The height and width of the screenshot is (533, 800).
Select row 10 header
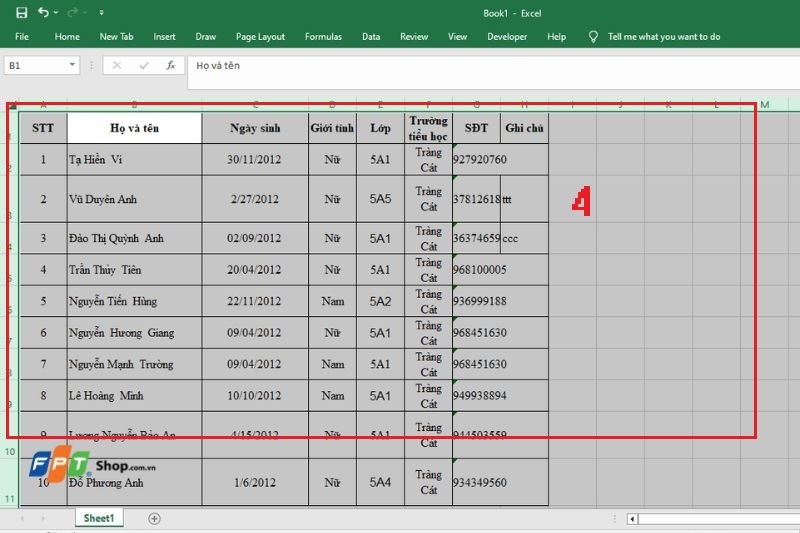click(x=10, y=435)
